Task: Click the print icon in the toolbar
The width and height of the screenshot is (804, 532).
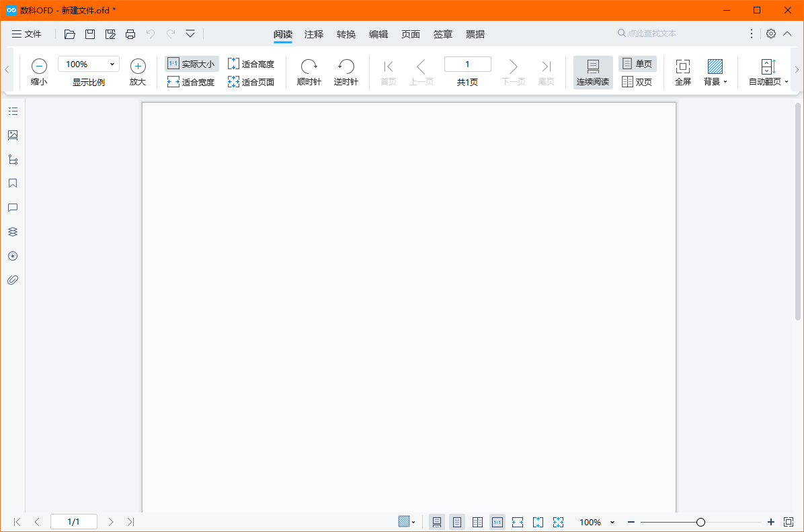Action: coord(130,33)
